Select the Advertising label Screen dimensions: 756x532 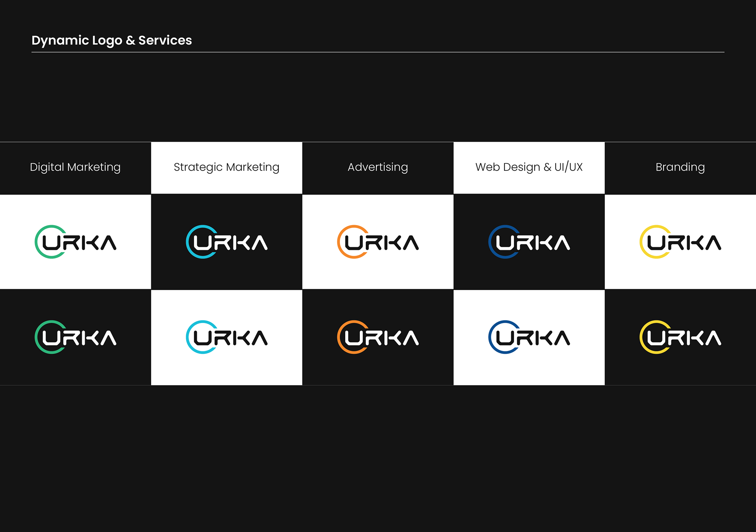click(x=378, y=167)
